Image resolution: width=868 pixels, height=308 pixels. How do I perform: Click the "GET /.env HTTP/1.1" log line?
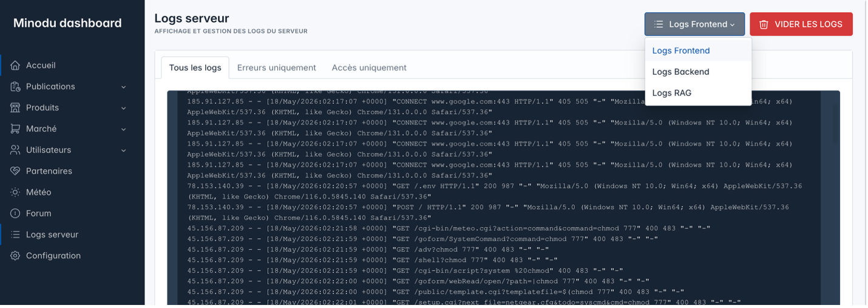click(x=495, y=191)
